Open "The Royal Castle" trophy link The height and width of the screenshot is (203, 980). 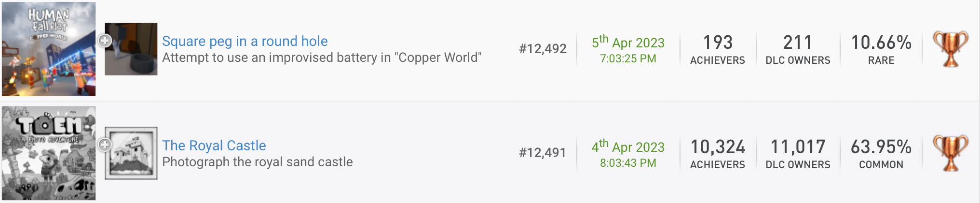[214, 145]
